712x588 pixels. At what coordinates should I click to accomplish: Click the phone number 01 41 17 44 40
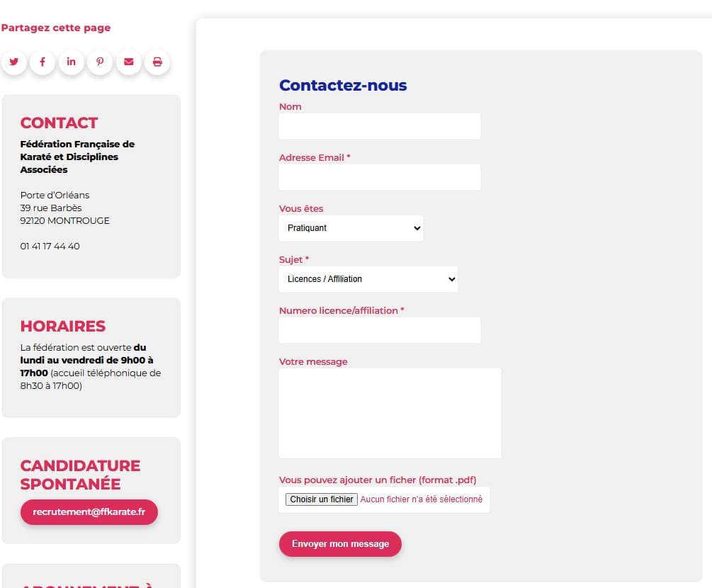click(x=50, y=247)
